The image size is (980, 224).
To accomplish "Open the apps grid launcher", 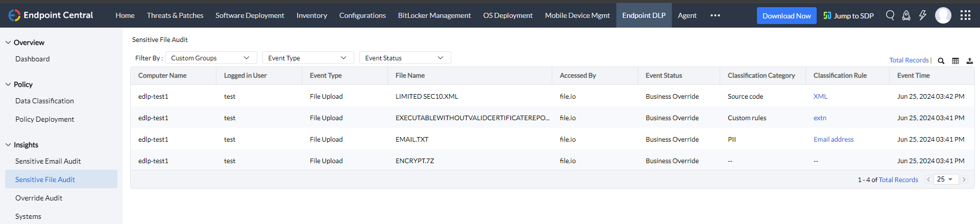I will click(965, 15).
